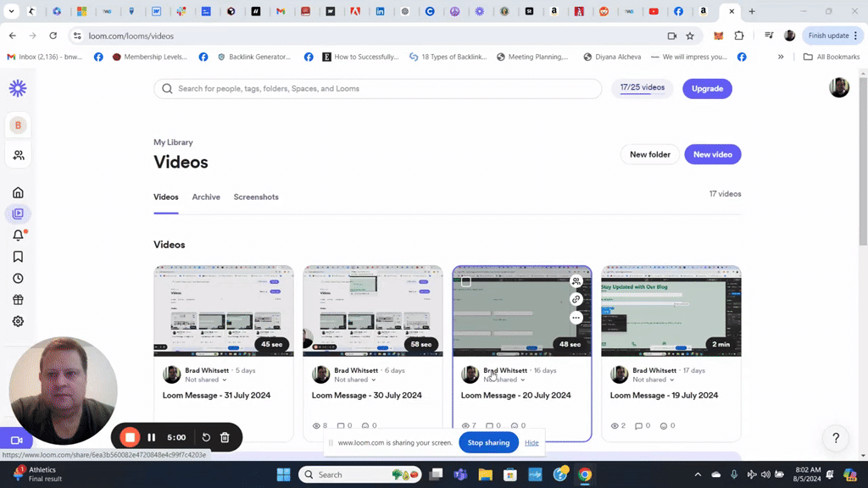Open the notifications bell icon
The height and width of the screenshot is (488, 868).
[19, 236]
